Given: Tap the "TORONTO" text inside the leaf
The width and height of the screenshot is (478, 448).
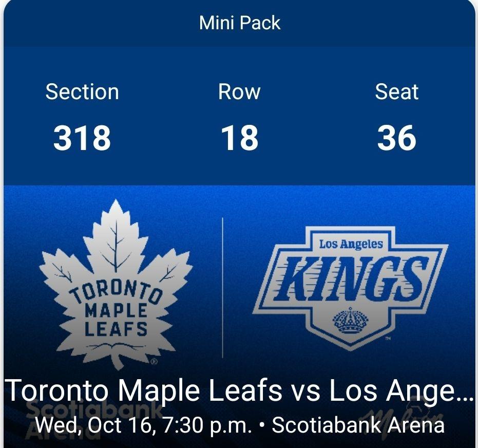Looking at the screenshot, I should (x=116, y=292).
